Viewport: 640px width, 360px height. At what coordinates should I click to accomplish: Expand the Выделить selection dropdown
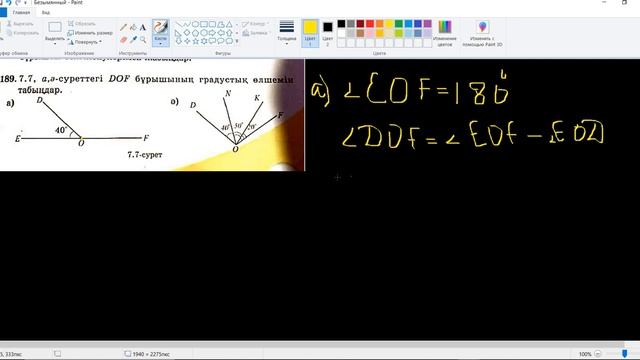(x=55, y=44)
